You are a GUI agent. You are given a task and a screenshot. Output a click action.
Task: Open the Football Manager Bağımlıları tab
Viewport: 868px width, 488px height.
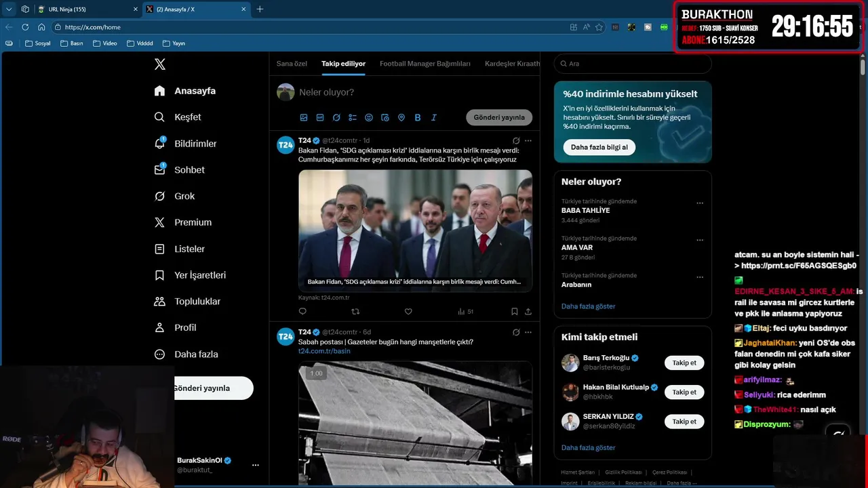425,64
